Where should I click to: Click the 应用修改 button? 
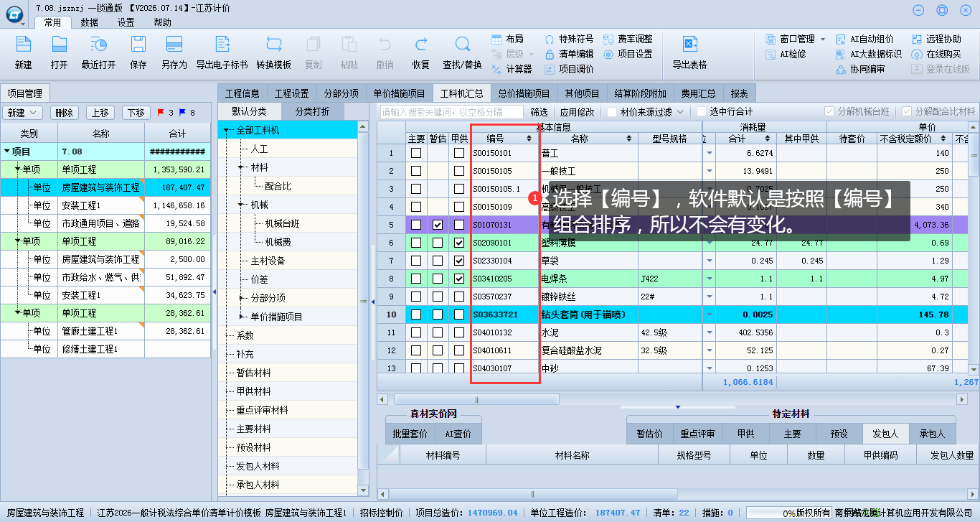point(578,112)
